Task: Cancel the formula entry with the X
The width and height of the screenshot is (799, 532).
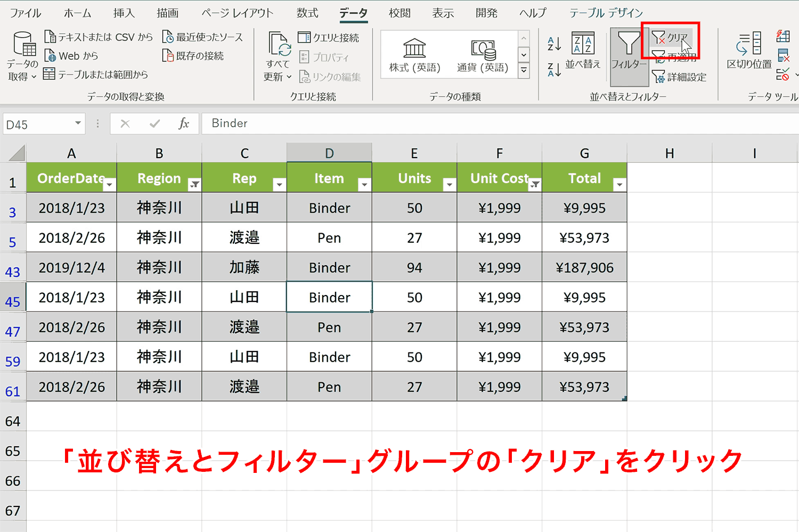Action: click(125, 124)
